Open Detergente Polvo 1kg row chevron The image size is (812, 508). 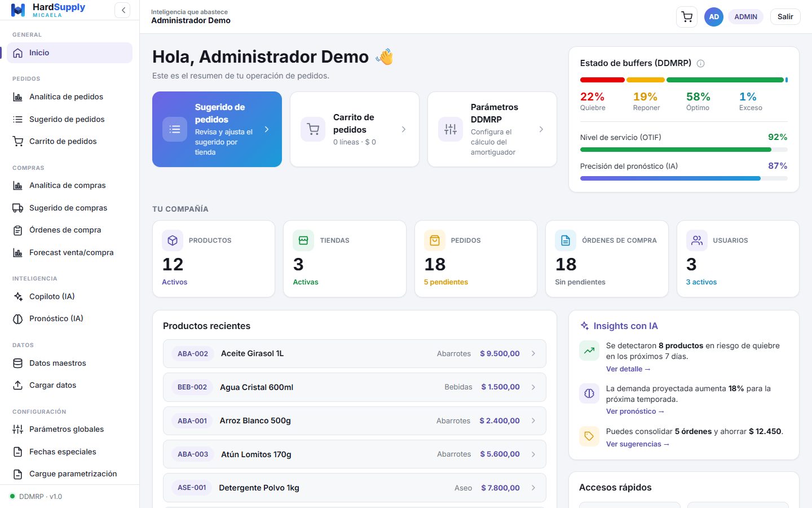pos(533,488)
